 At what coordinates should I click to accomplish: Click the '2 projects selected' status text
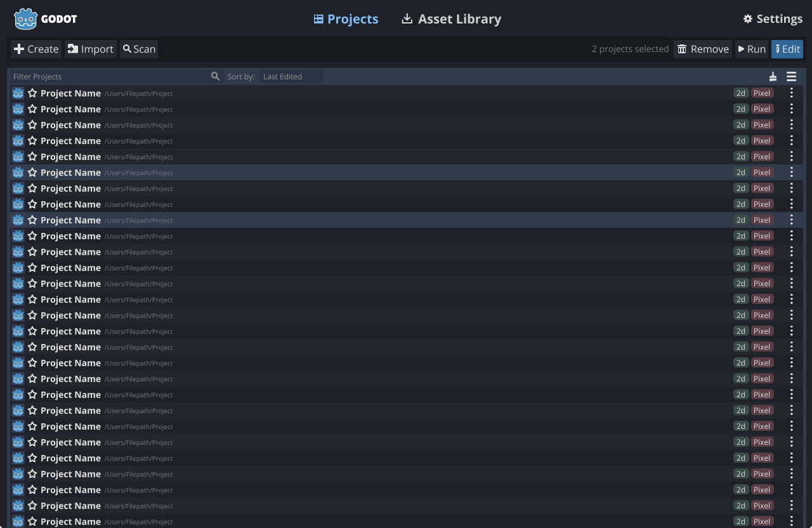pos(630,49)
